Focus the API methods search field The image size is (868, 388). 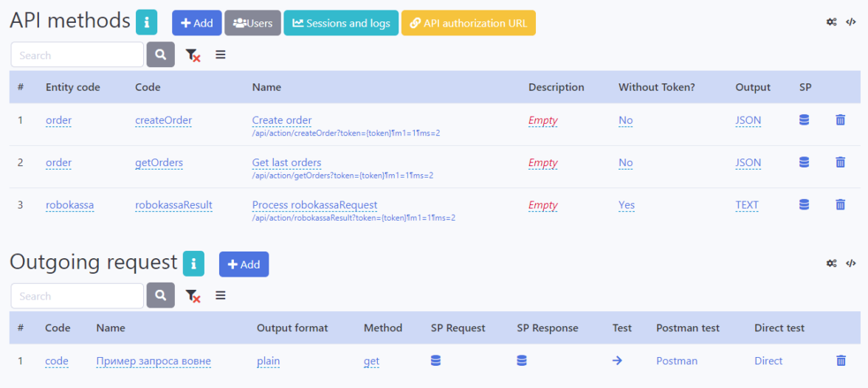coord(77,55)
